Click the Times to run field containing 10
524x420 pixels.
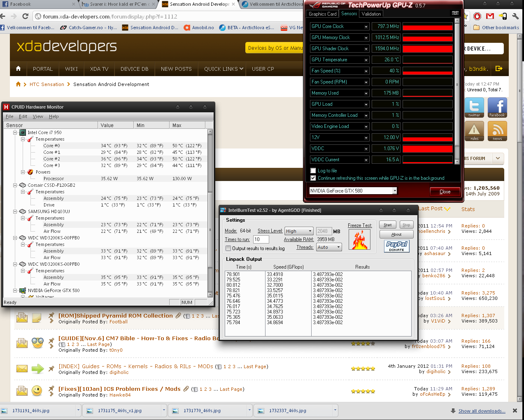(261, 239)
